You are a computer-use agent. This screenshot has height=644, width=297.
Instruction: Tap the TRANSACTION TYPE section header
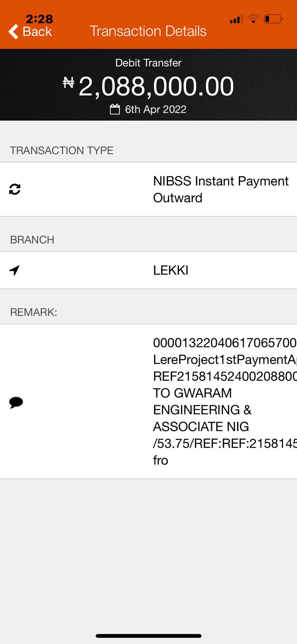click(x=61, y=151)
